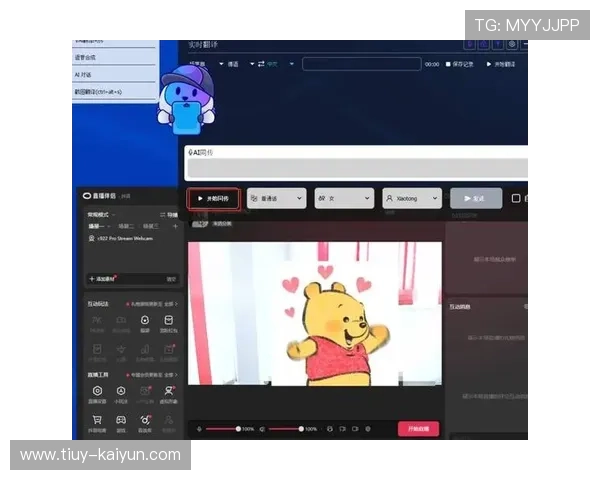Adjust the microphone volume slider
600x480 pixels.
click(223, 429)
